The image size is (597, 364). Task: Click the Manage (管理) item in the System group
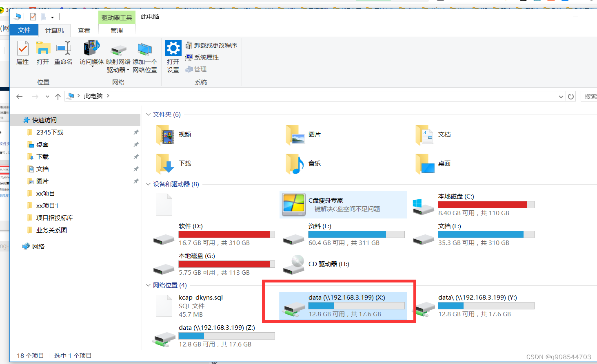(x=196, y=69)
